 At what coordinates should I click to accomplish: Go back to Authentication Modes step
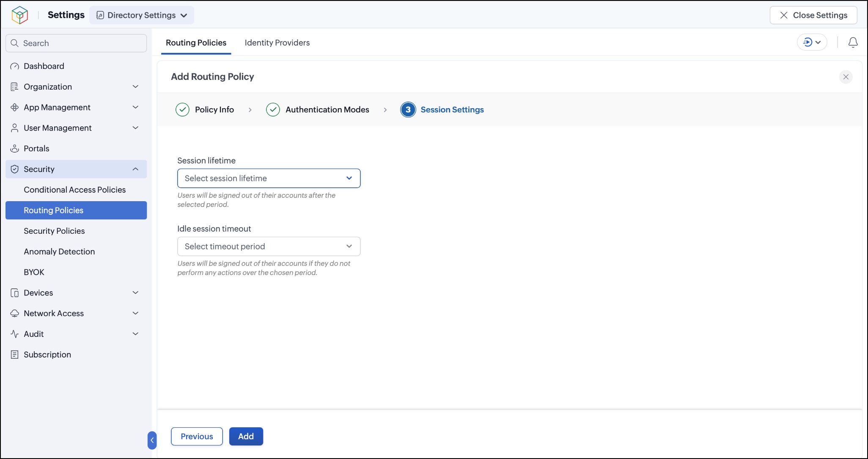click(327, 110)
